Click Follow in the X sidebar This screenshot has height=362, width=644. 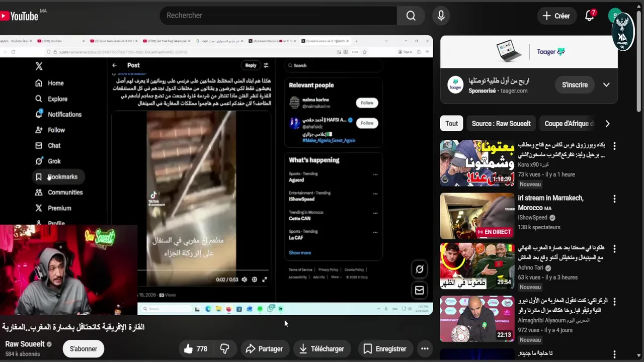(50, 130)
